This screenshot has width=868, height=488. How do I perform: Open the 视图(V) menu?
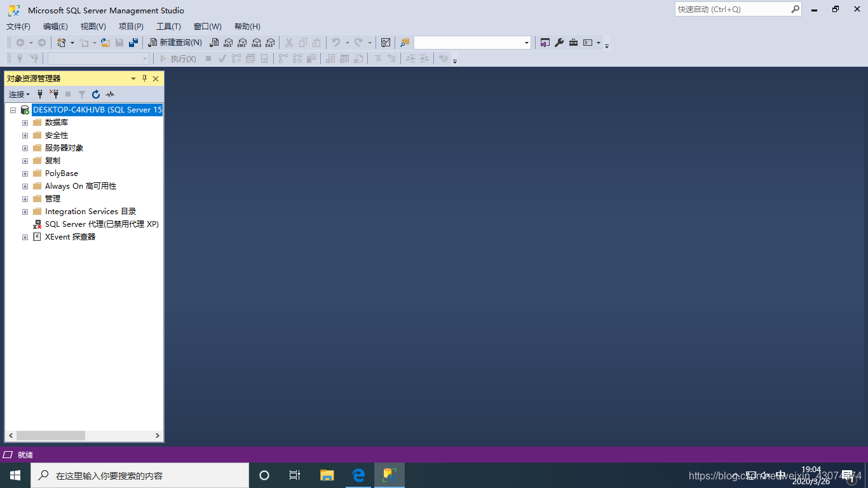(93, 26)
